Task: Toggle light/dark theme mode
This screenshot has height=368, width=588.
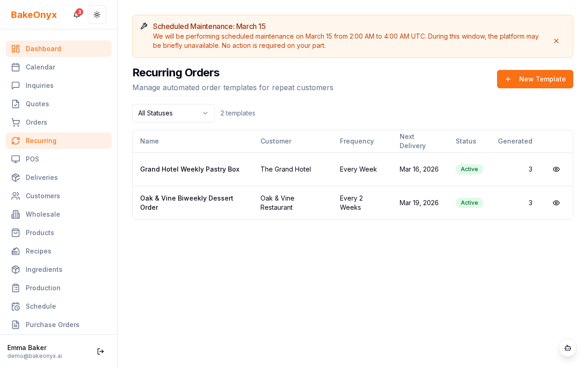Action: click(x=97, y=15)
